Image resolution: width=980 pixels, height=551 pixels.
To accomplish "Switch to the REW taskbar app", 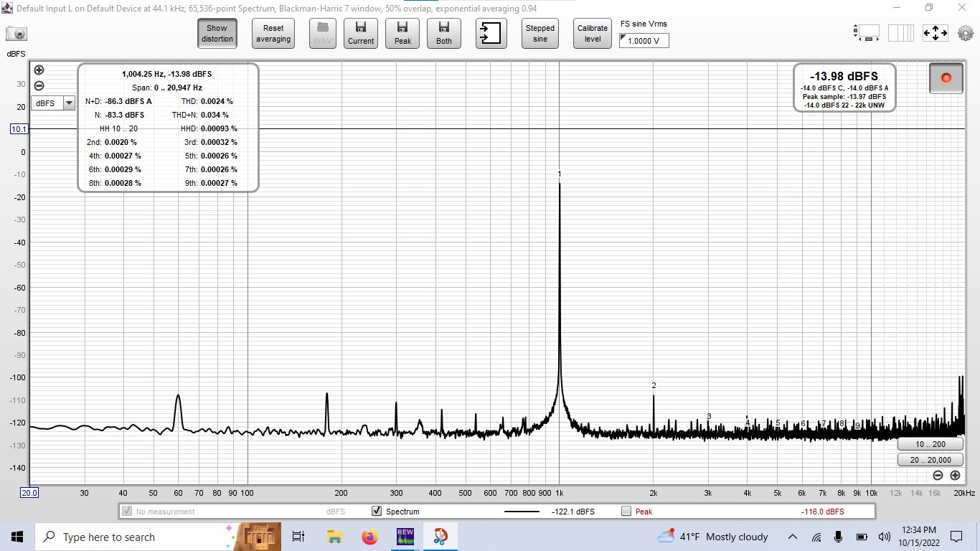I will (x=405, y=537).
